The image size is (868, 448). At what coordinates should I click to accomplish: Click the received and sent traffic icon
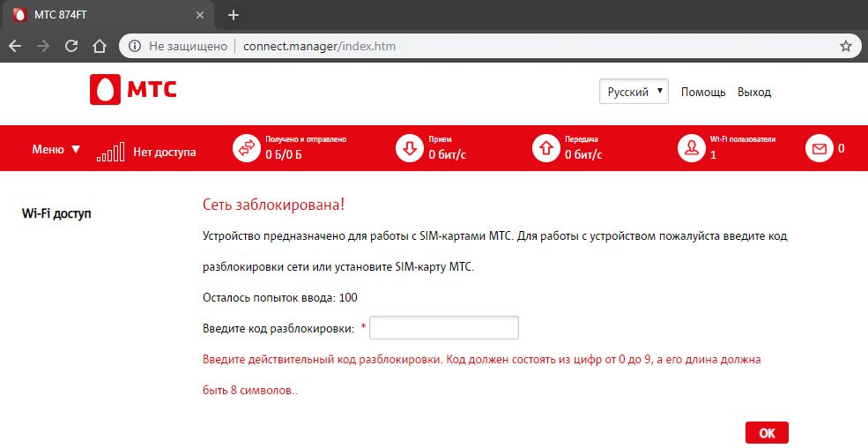[246, 149]
